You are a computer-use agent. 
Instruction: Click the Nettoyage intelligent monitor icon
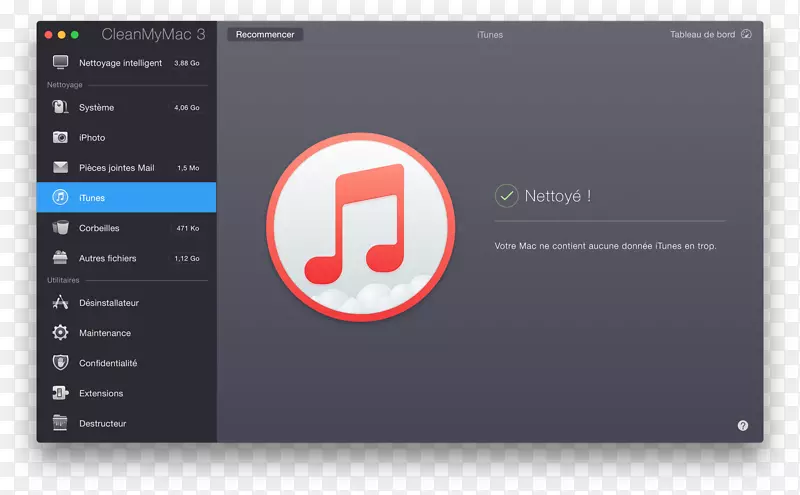tap(60, 63)
